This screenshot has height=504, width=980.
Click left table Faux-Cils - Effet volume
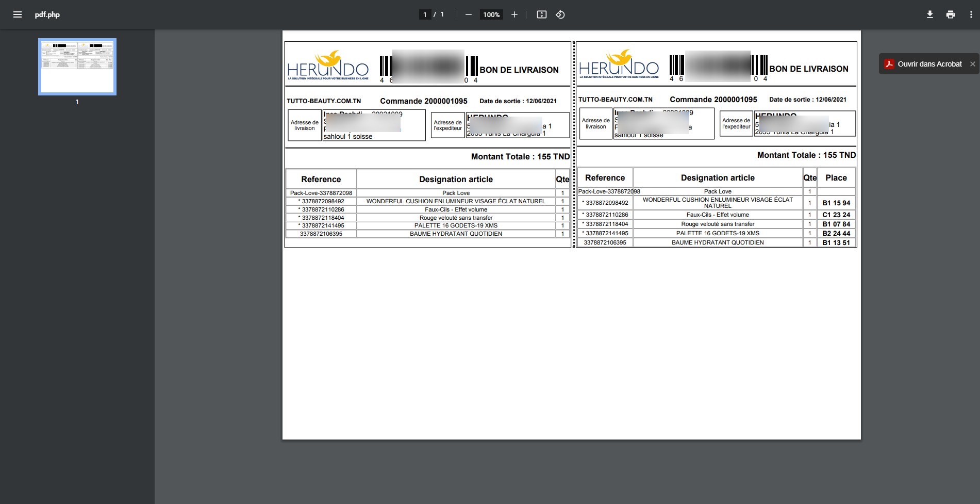[x=456, y=209]
